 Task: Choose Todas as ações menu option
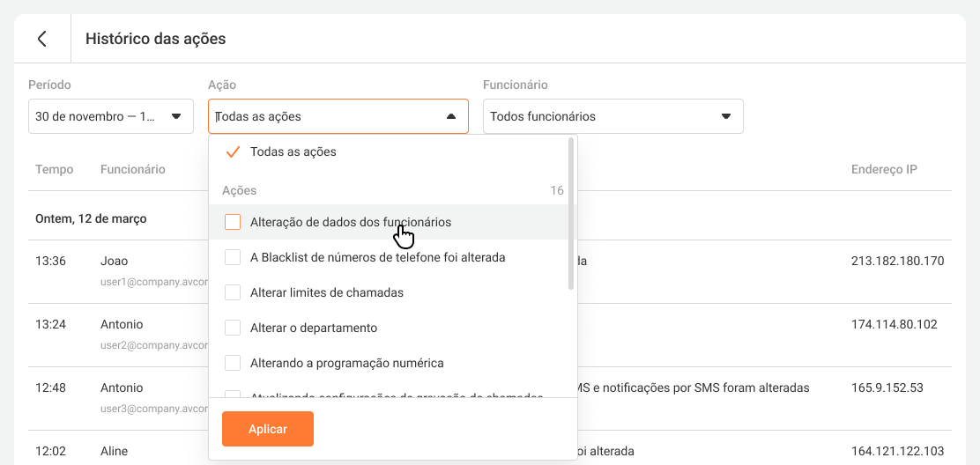tap(293, 151)
